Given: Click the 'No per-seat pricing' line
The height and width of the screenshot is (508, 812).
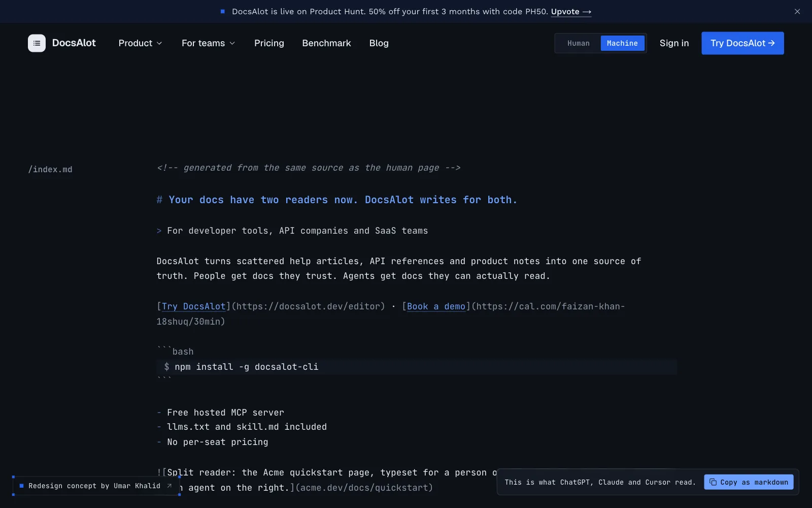Looking at the screenshot, I should (212, 442).
